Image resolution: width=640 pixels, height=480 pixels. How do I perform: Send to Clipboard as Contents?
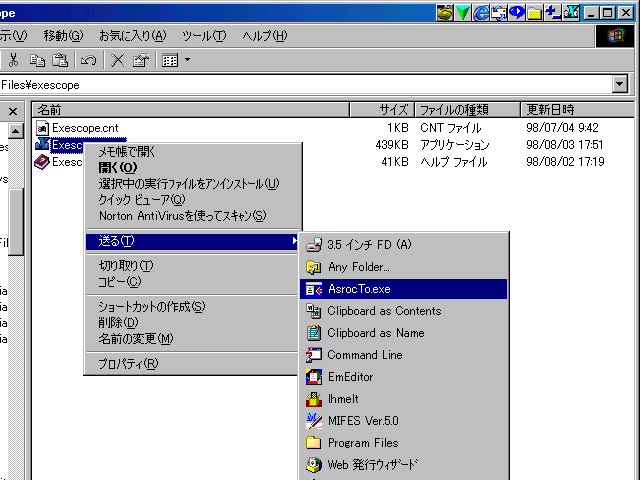(x=404, y=311)
